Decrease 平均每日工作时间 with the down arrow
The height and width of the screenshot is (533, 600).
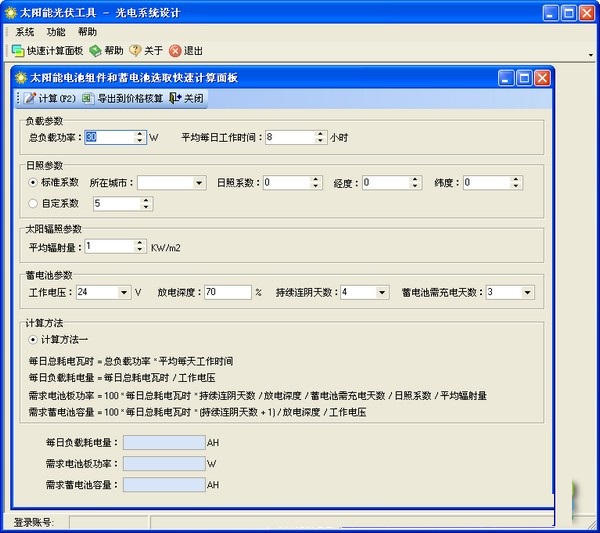[x=321, y=141]
